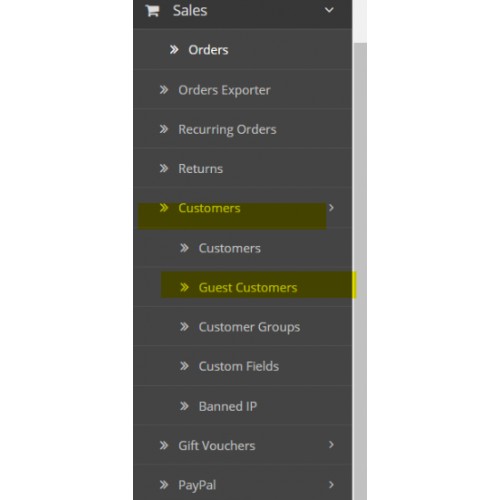Expand the Gift Vouchers submenu arrow

pyautogui.click(x=331, y=445)
